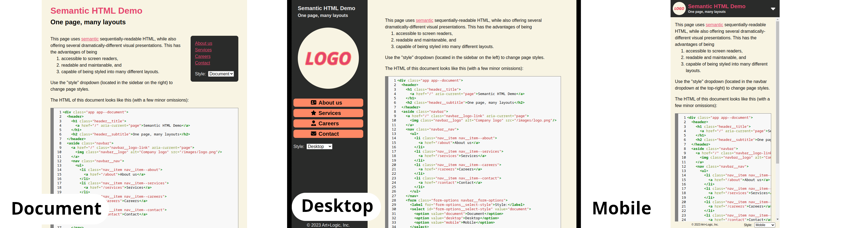Click 'The HTML of this document' sentence in Document layout
Image resolution: width=868 pixels, height=228 pixels.
[120, 100]
